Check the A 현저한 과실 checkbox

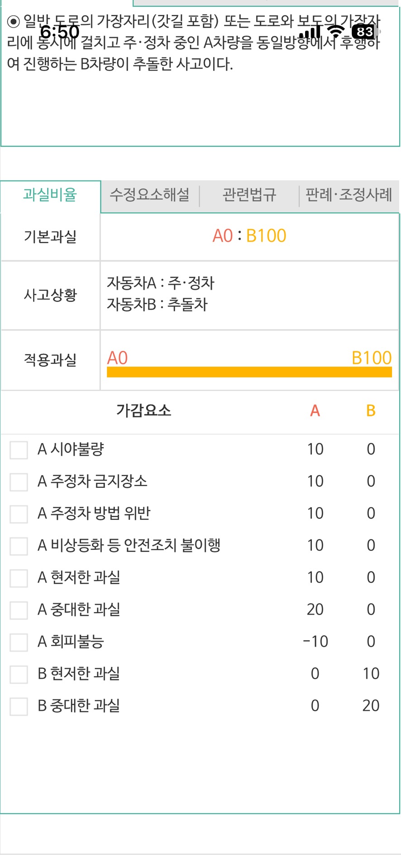click(19, 578)
